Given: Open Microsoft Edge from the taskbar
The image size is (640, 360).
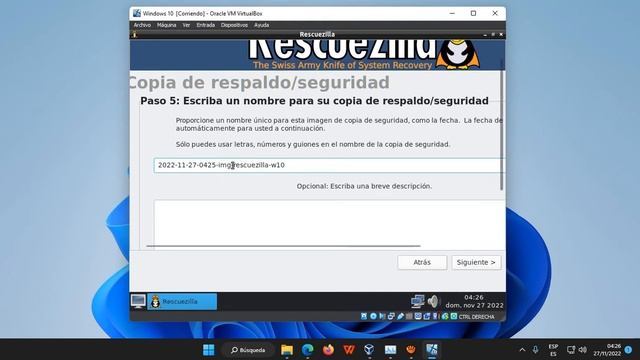Looking at the screenshot, I should pyautogui.click(x=307, y=350).
